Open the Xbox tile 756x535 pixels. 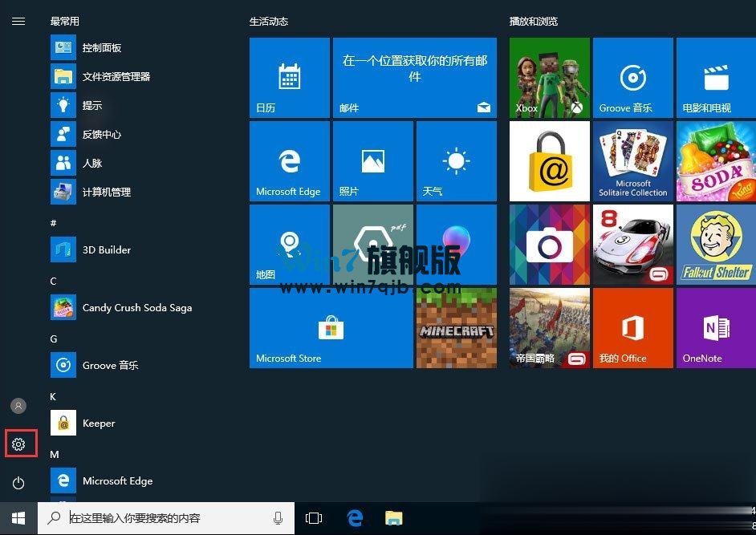tap(550, 78)
